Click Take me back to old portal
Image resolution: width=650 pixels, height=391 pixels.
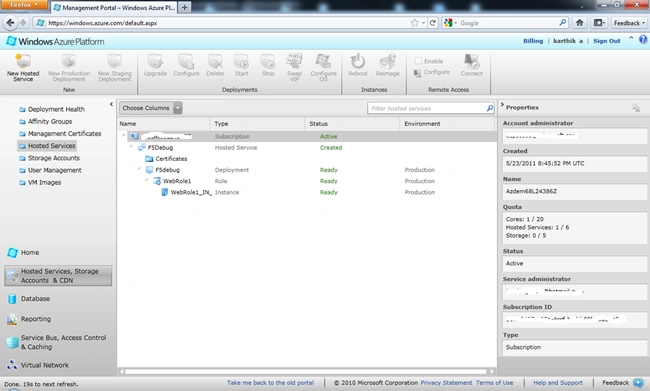click(270, 383)
